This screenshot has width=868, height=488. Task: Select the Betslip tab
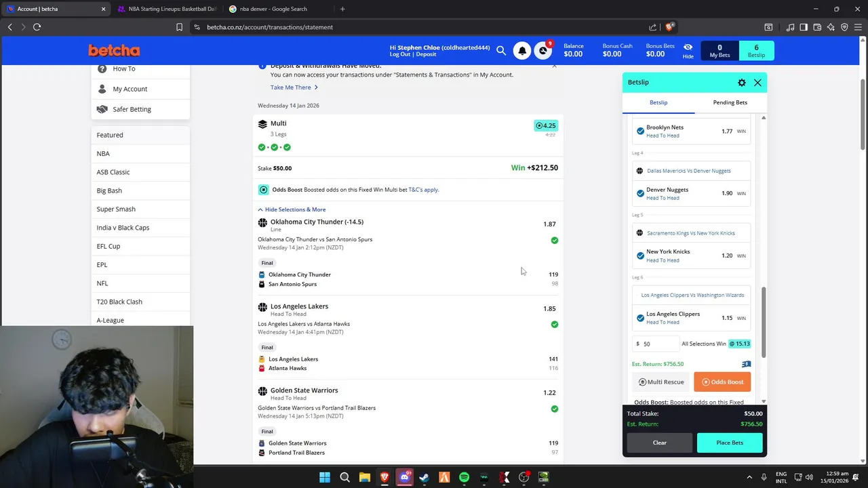click(658, 102)
